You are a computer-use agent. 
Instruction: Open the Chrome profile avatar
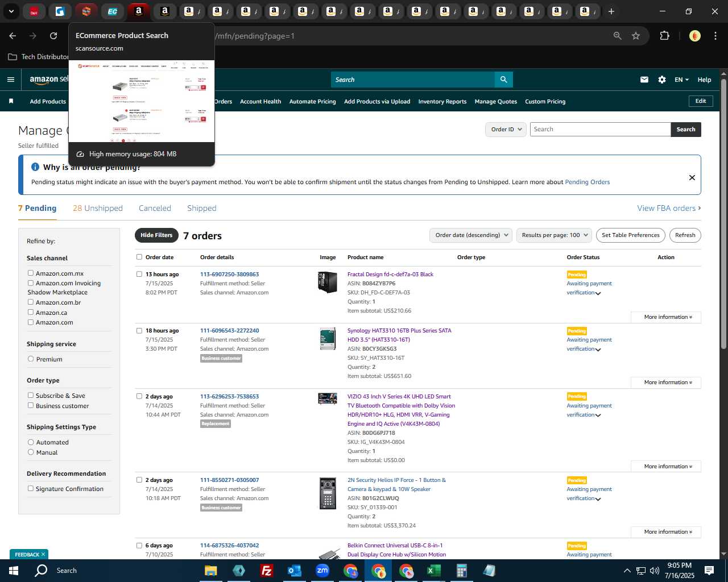tap(694, 36)
